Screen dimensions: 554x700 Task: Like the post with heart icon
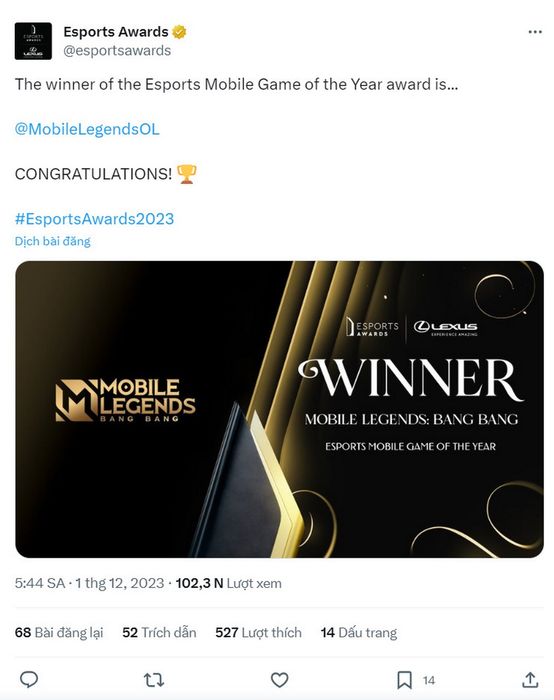click(279, 680)
